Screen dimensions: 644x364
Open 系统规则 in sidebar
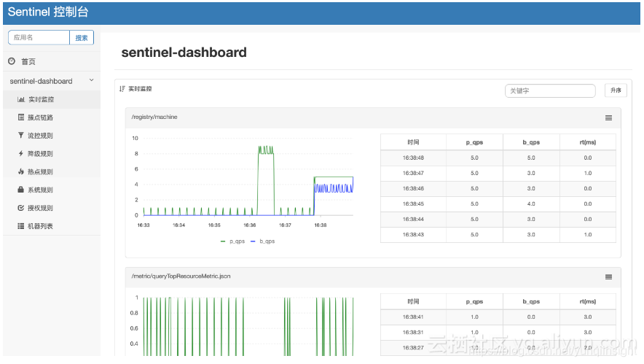point(51,190)
